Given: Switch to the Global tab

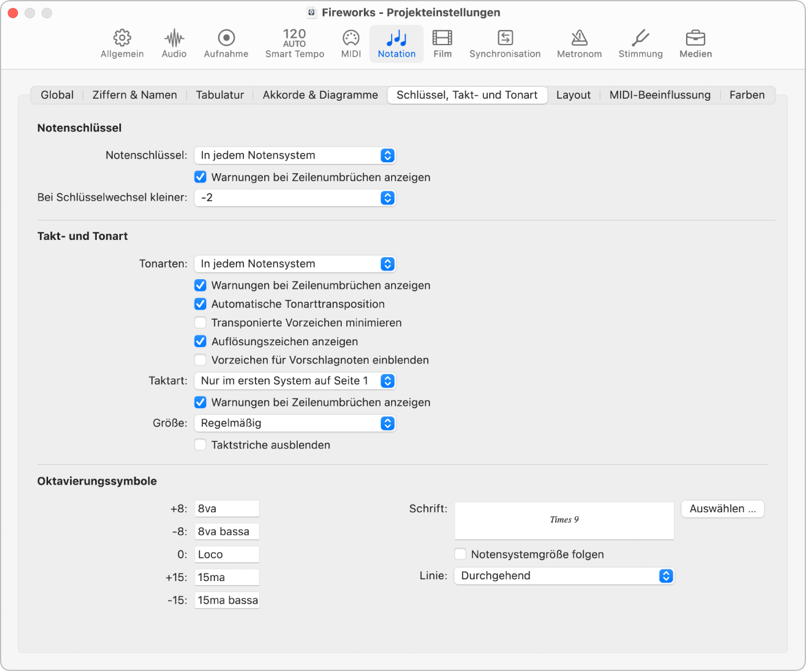Looking at the screenshot, I should [57, 95].
